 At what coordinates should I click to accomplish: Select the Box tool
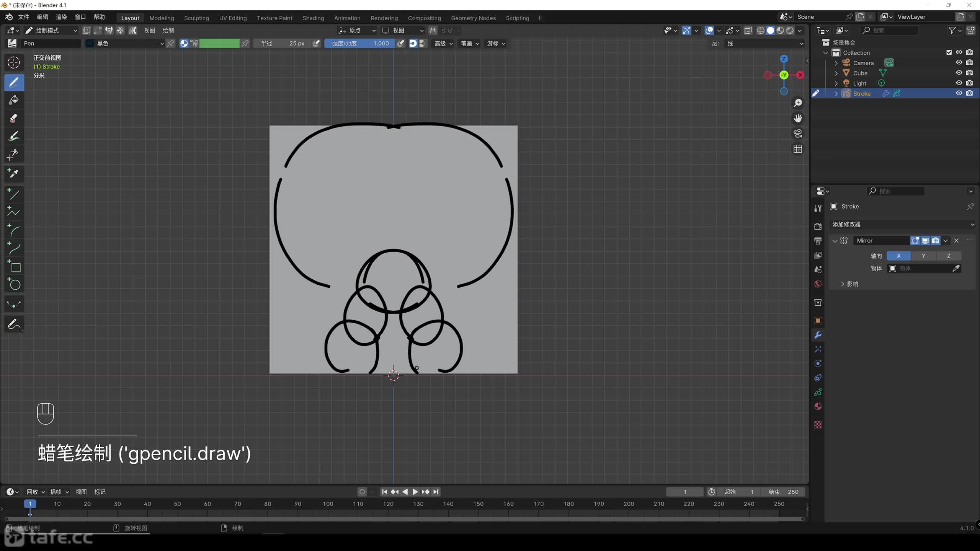tap(14, 266)
